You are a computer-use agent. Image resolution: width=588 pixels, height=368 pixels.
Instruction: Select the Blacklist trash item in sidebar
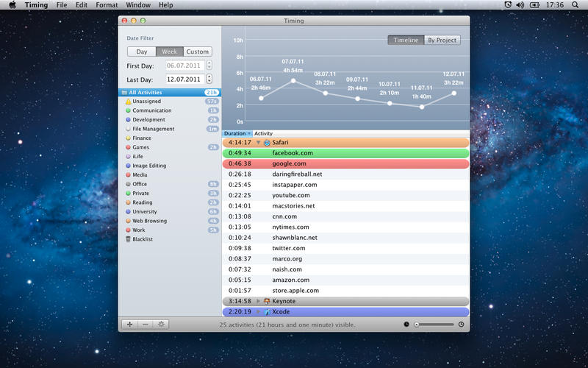coord(129,239)
